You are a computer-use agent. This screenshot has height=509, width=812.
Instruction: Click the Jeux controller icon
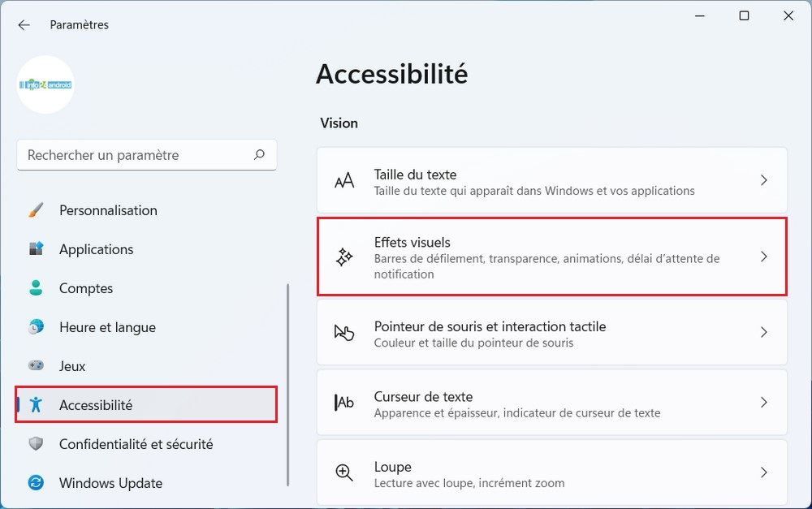(x=36, y=366)
